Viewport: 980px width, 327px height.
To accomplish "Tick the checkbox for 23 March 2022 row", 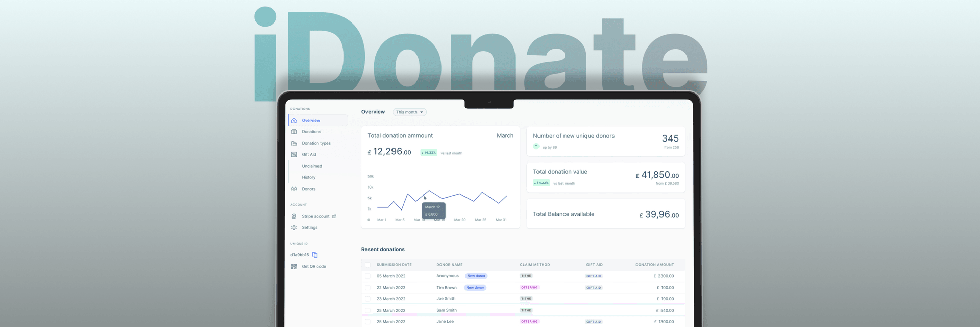I will (x=367, y=299).
